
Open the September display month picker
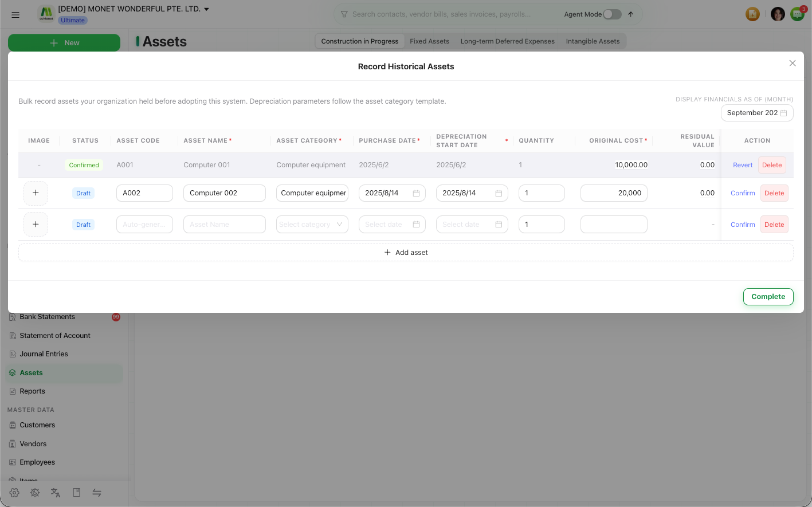point(757,113)
